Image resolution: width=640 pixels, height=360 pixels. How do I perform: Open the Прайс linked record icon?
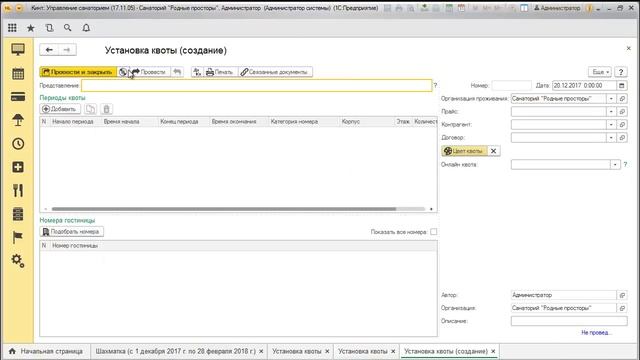click(x=622, y=111)
